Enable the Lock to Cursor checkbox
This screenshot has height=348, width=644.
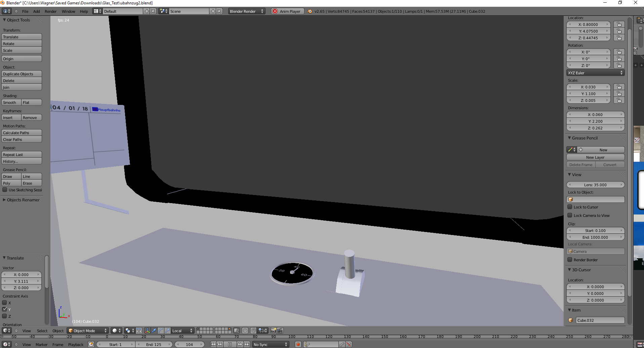pos(570,207)
